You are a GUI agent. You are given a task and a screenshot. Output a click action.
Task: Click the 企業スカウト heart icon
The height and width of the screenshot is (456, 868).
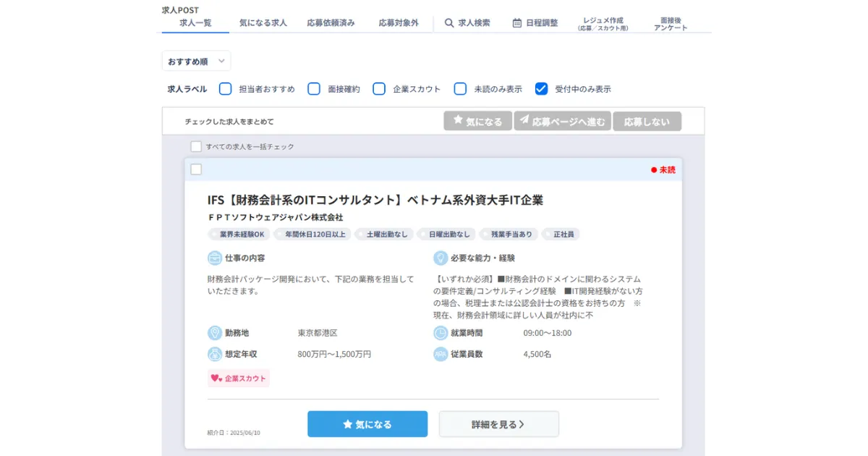tap(218, 378)
